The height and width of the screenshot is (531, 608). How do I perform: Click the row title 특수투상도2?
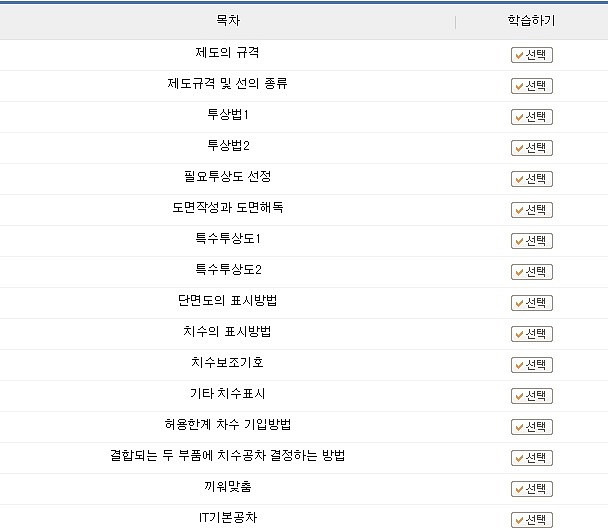coord(228,270)
